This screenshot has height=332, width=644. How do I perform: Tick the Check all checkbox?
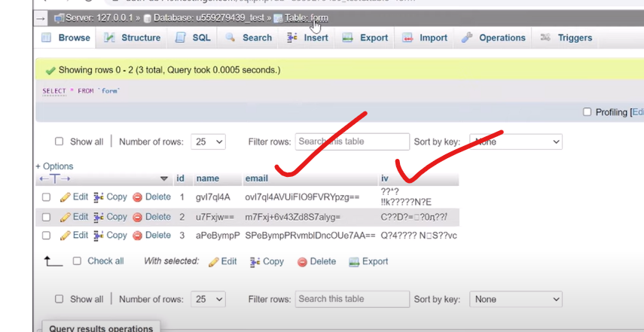click(77, 261)
